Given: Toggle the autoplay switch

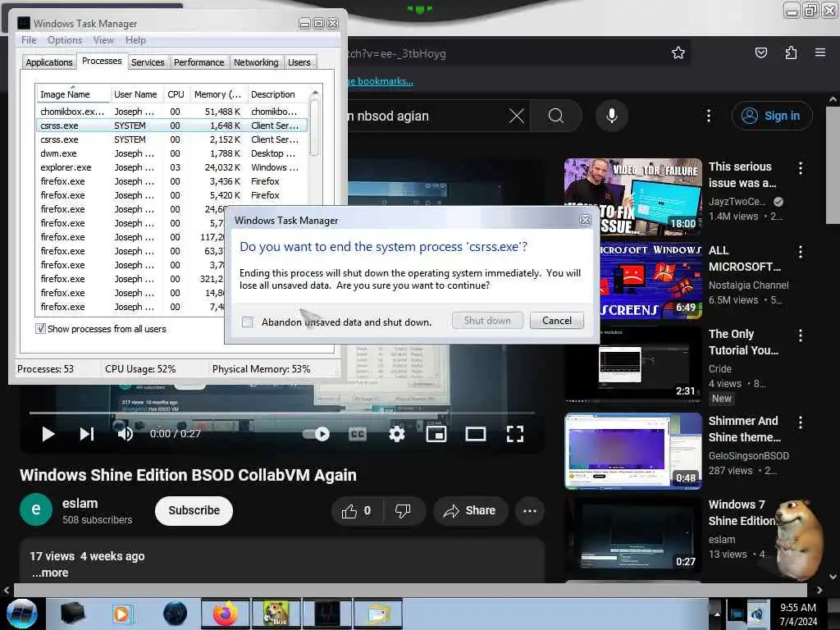Looking at the screenshot, I should (x=317, y=433).
